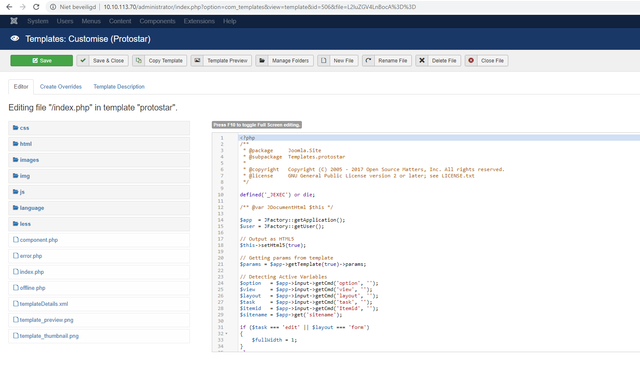Image resolution: width=640 pixels, height=375 pixels.
Task: Click Copy Template button
Action: (160, 60)
